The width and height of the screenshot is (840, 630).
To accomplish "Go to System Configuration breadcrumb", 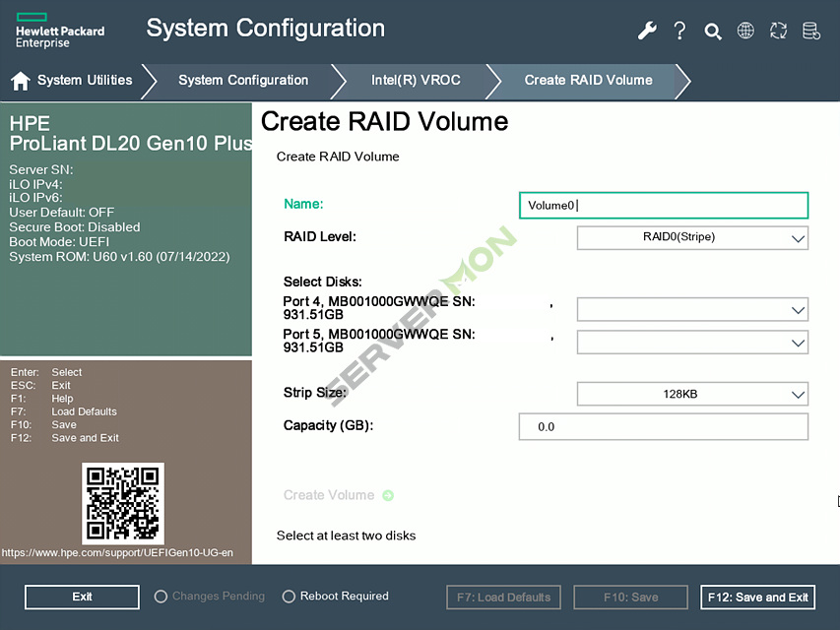I will tap(243, 80).
